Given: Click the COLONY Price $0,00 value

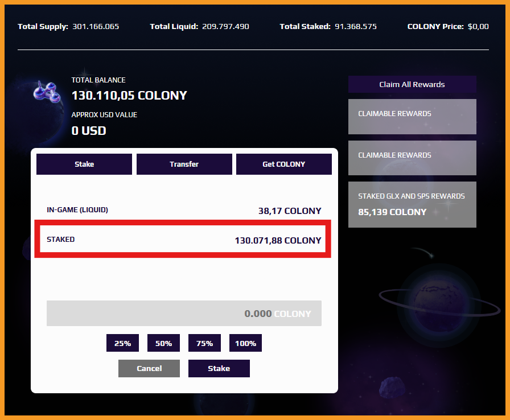Looking at the screenshot, I should pyautogui.click(x=478, y=26).
